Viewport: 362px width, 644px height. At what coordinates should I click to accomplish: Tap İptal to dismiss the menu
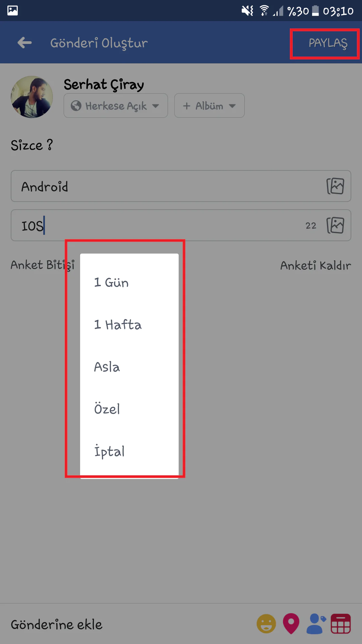click(109, 451)
